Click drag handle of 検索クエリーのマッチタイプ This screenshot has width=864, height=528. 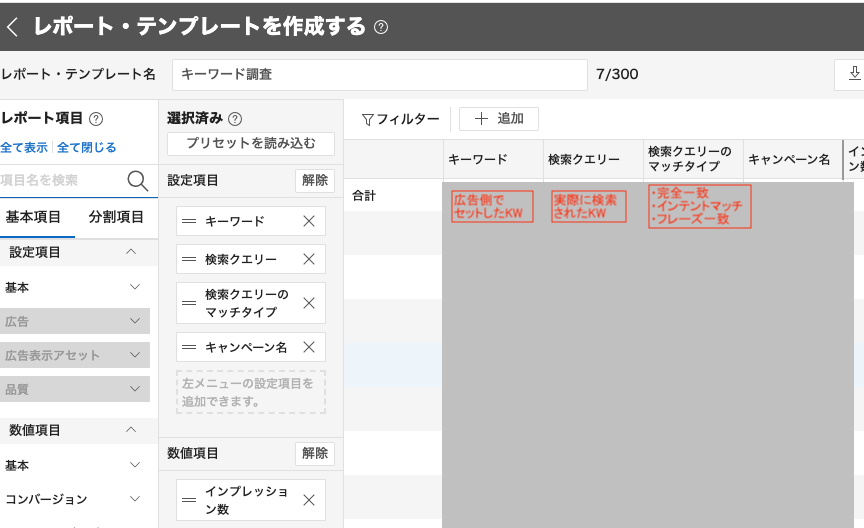[x=189, y=303]
